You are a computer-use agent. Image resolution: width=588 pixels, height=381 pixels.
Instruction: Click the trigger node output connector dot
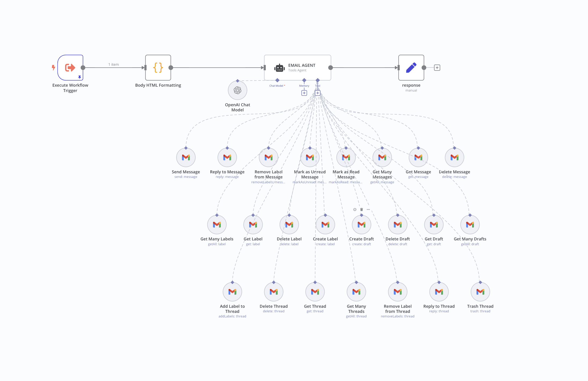tap(83, 68)
